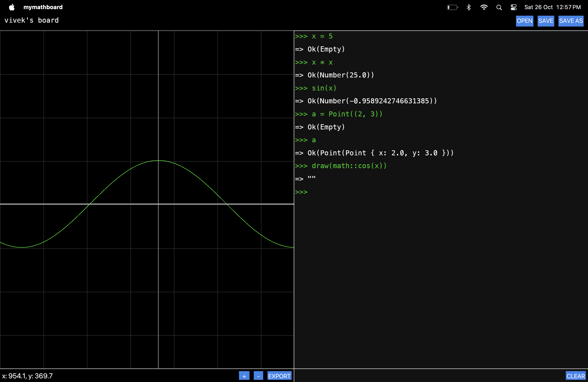The image size is (588, 382).
Task: Click the Apple menu icon
Action: click(12, 7)
